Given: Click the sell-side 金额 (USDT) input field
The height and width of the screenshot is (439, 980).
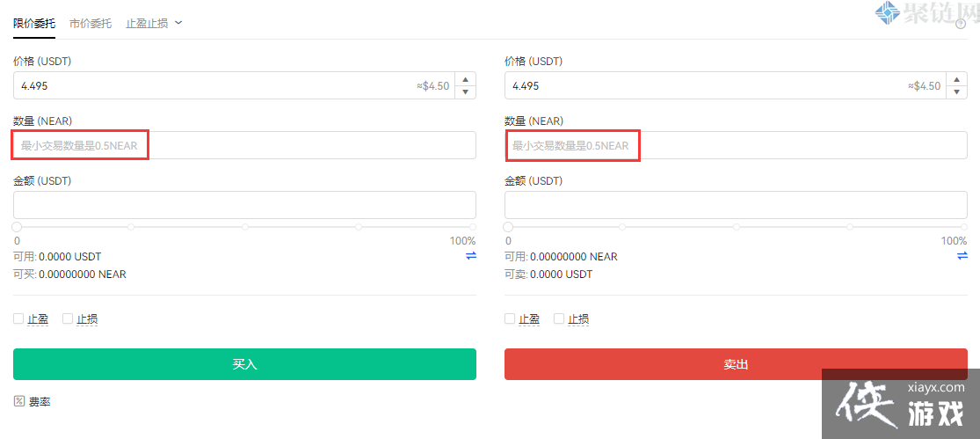Looking at the screenshot, I should point(736,205).
